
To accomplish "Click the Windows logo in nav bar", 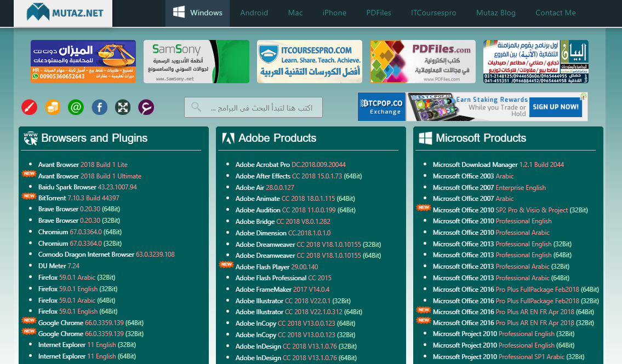I will click(179, 12).
